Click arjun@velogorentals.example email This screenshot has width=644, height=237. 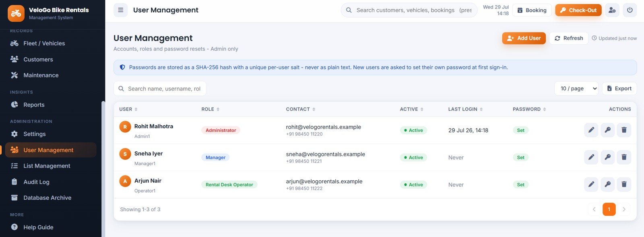point(324,182)
